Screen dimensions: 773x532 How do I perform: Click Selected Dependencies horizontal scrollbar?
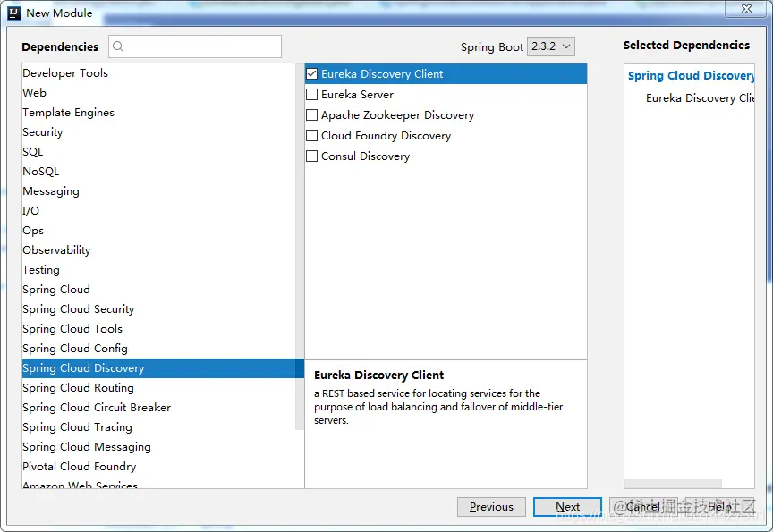pyautogui.click(x=673, y=484)
